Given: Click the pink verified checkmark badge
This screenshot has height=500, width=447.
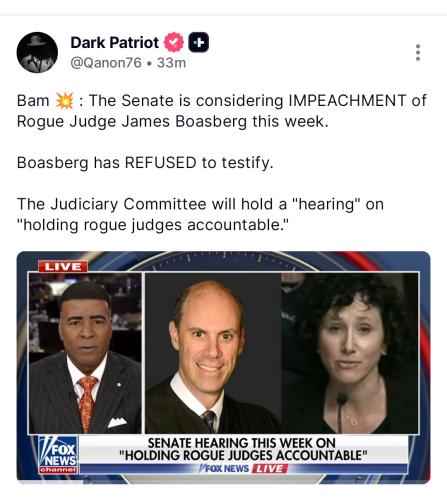Looking at the screenshot, I should 174,42.
